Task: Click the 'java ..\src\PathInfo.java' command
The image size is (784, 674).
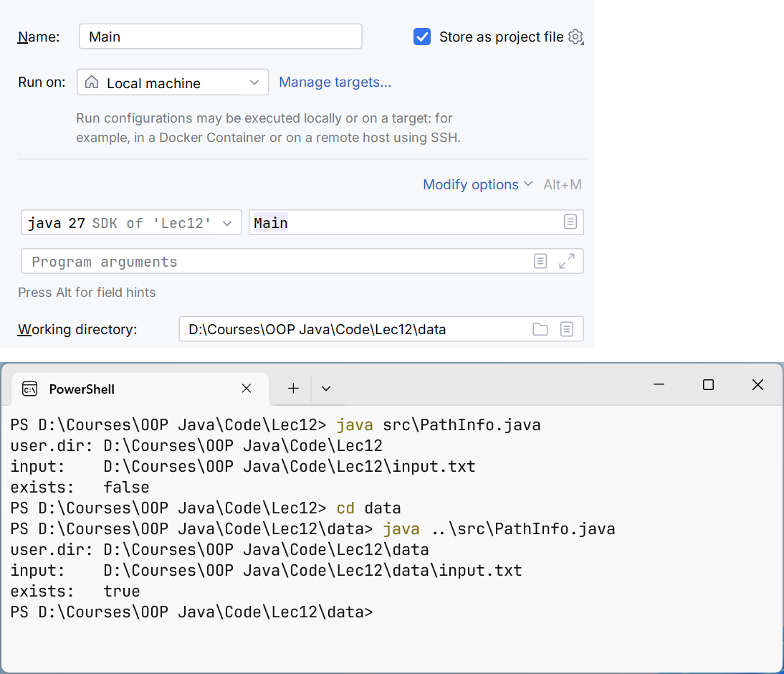Action: coord(499,529)
